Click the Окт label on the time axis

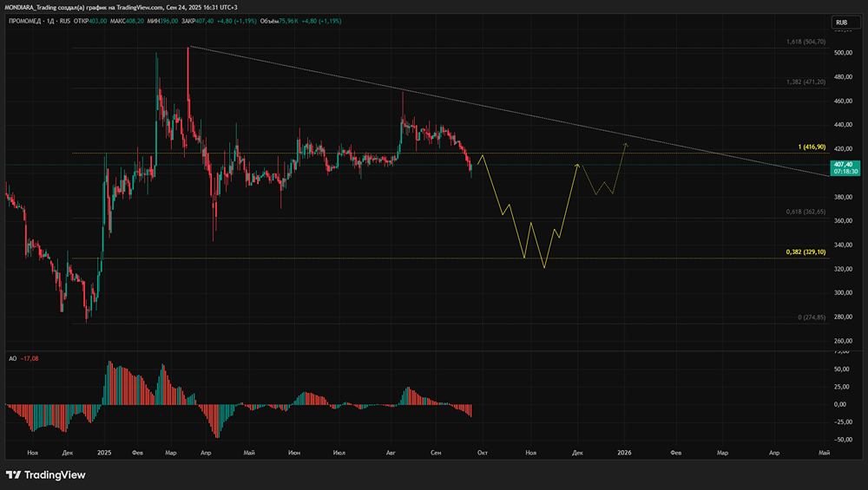pyautogui.click(x=482, y=453)
